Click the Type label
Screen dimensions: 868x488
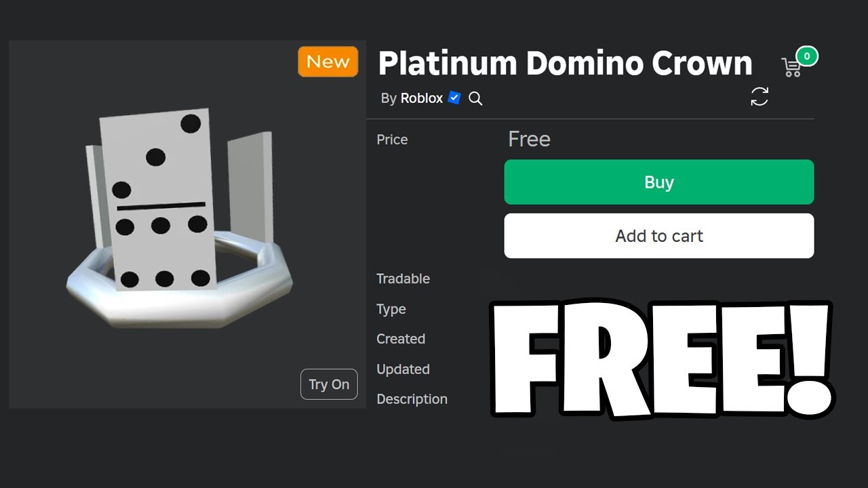coord(391,309)
